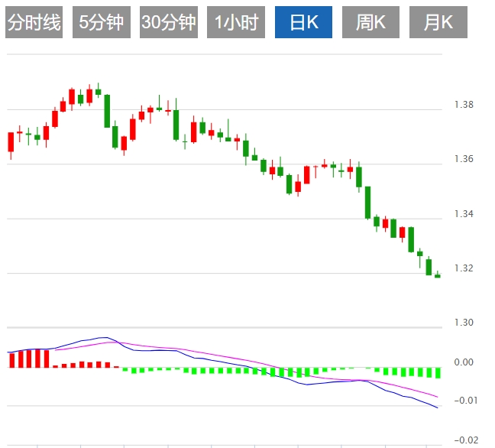
Task: Click the first red candlestick on the chart
Action: [11, 143]
